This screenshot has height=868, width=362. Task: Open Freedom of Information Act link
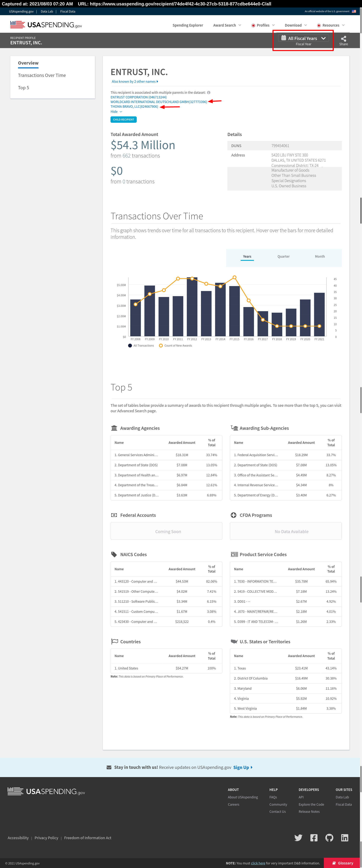tap(88, 838)
